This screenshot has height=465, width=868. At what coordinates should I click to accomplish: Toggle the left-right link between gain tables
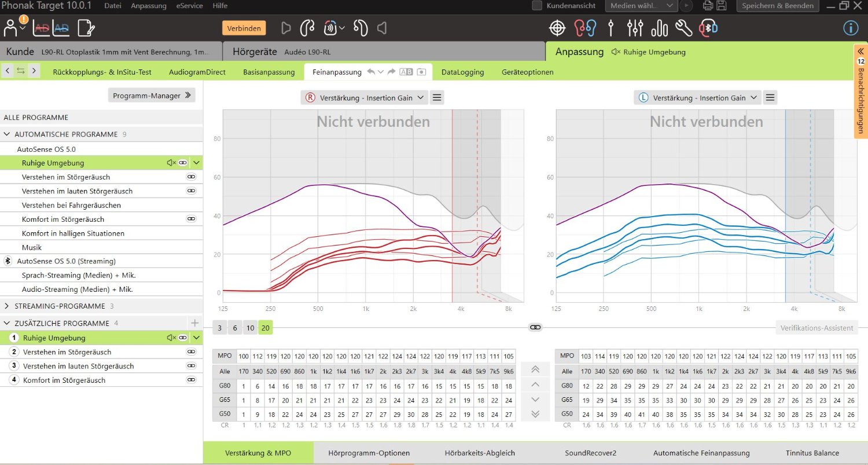(535, 328)
